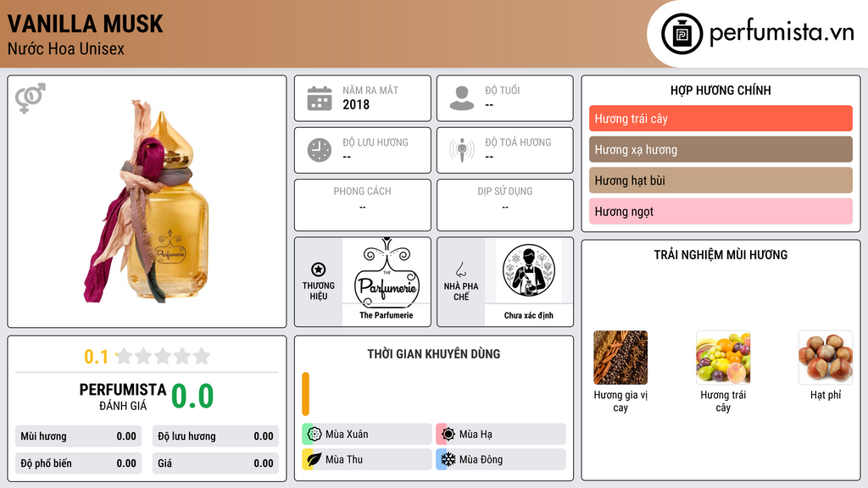Click the Mùi hương 0.00 score row
The height and width of the screenshot is (488, 868).
click(78, 436)
